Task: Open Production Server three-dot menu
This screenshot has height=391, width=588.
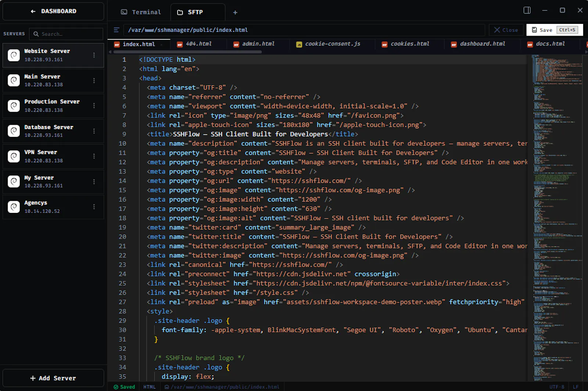Action: coord(94,106)
